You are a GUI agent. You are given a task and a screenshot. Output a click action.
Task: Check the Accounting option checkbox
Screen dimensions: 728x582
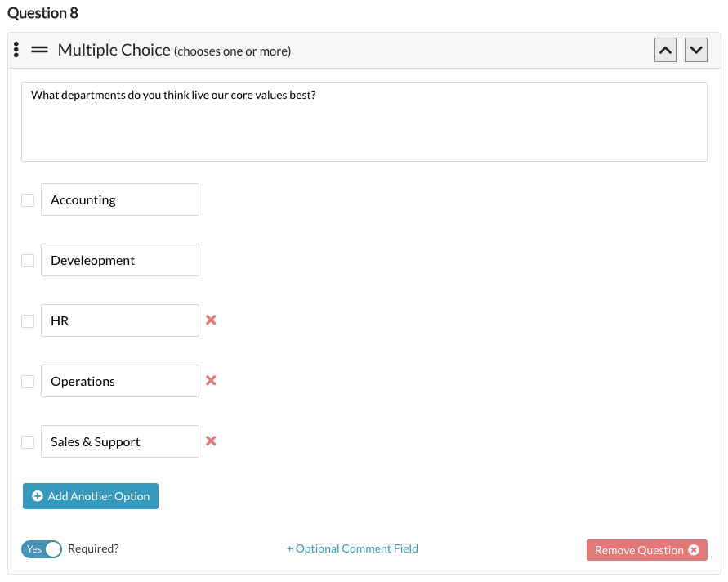coord(27,199)
